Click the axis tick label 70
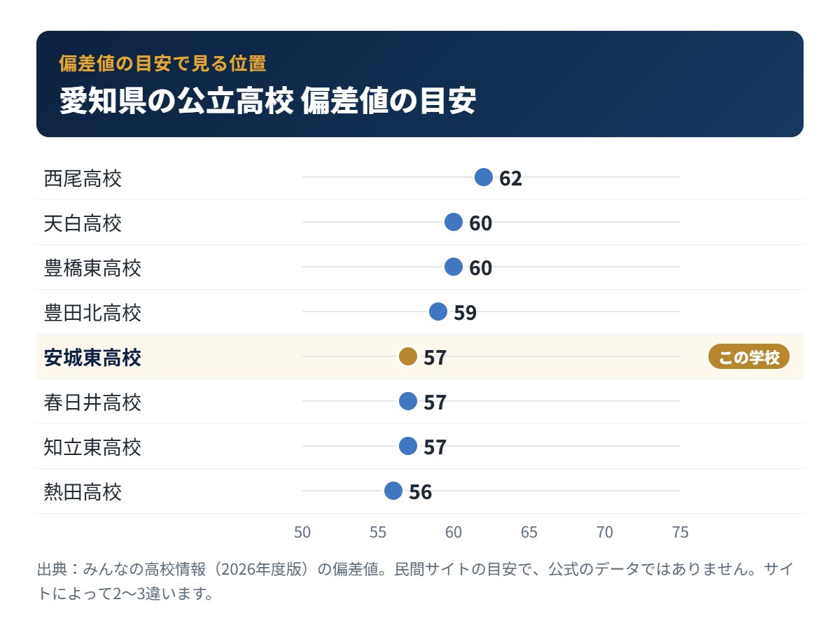Image resolution: width=840 pixels, height=630 pixels. coord(605,533)
